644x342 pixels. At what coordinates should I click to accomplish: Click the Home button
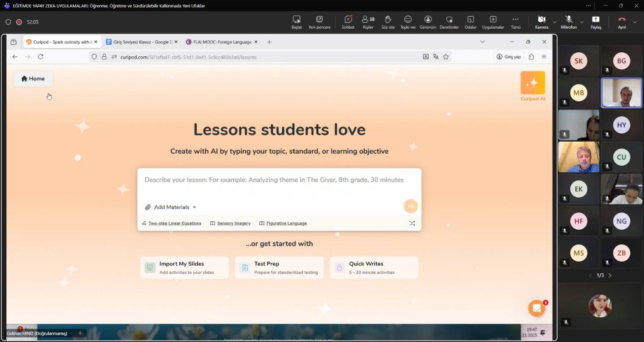click(33, 79)
